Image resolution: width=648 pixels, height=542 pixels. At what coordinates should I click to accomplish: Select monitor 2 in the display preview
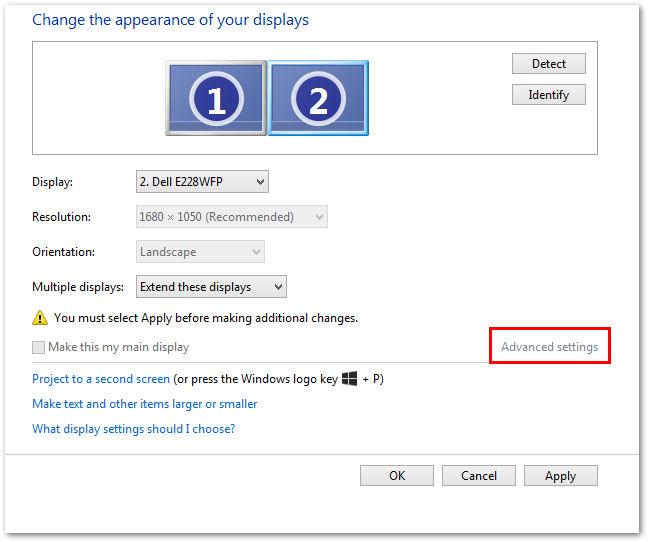(x=318, y=98)
